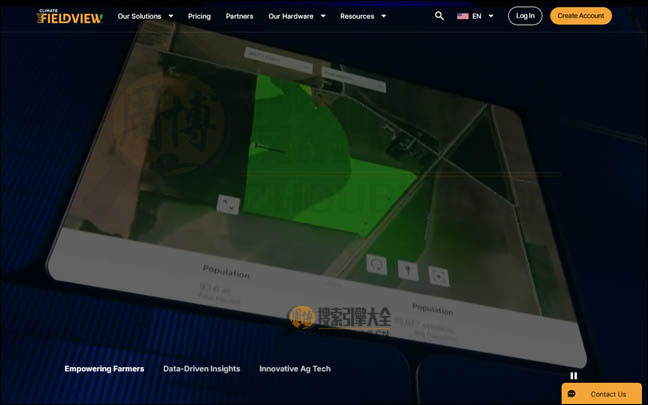Click the US flag language icon

(462, 16)
